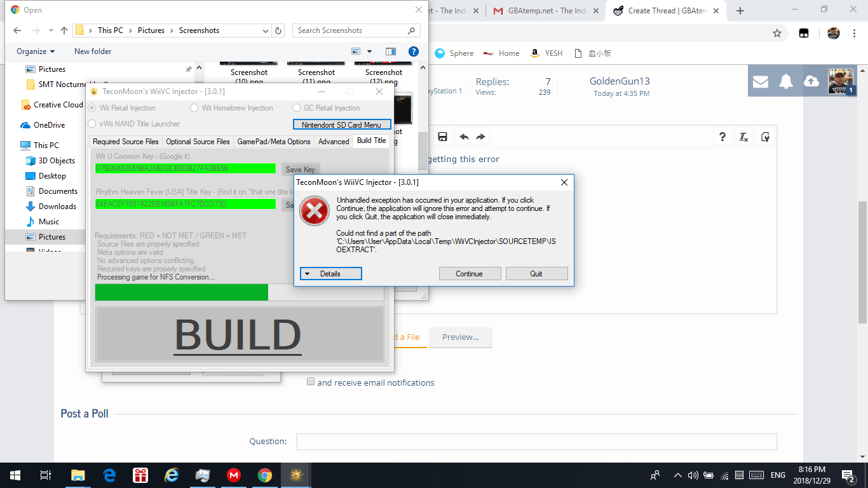Screen dimensions: 868x488
Task: Go up one folder level in Open dialog
Action: pyautogui.click(x=64, y=30)
